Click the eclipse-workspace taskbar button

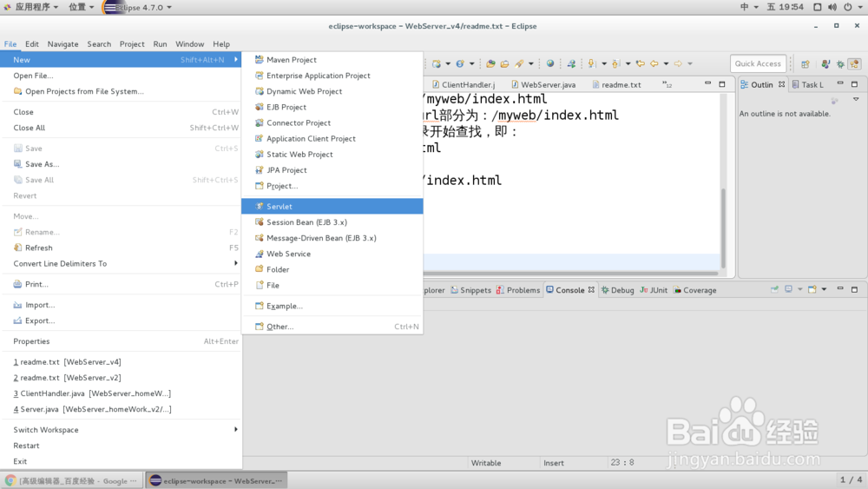216,480
